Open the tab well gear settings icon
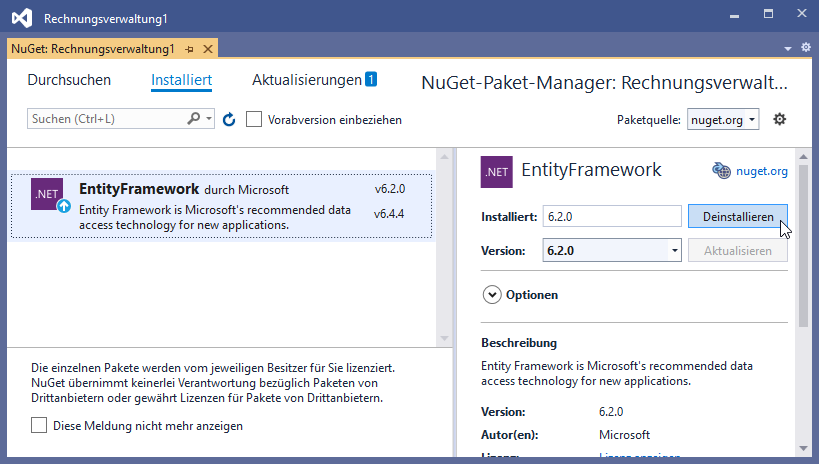 click(806, 48)
